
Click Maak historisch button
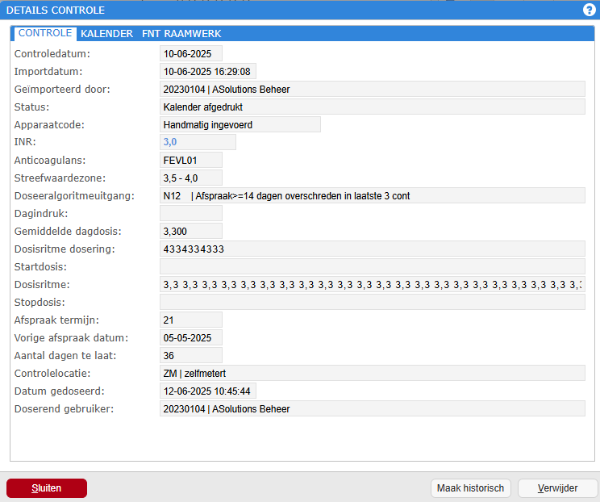(471, 488)
